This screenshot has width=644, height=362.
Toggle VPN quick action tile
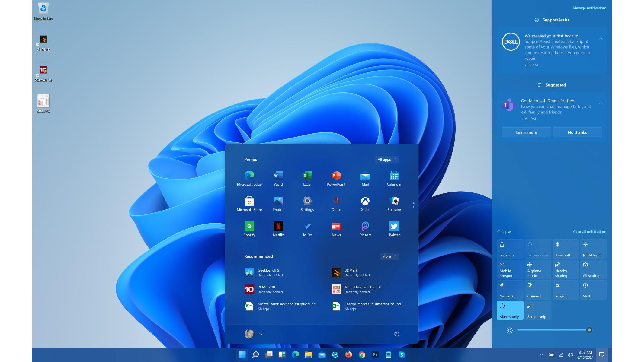(x=593, y=290)
